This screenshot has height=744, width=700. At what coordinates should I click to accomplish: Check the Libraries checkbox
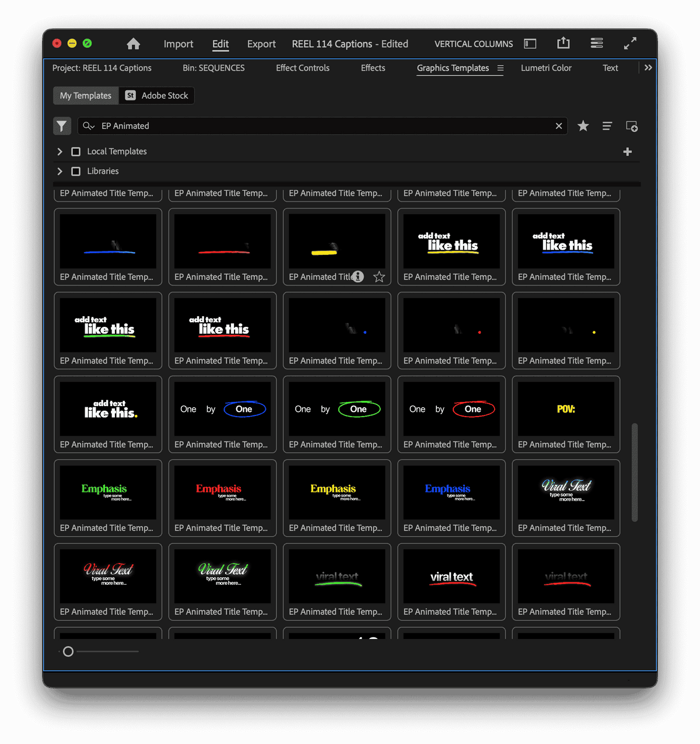(76, 172)
